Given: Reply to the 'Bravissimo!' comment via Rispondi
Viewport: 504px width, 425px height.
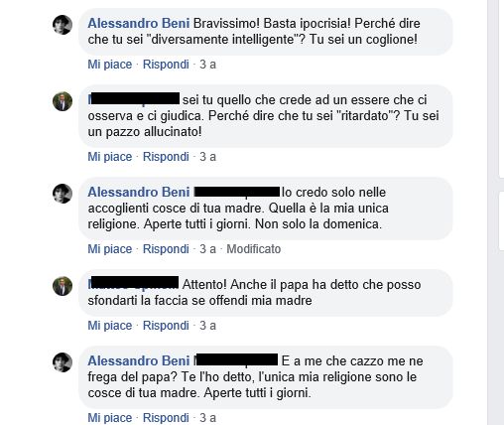Looking at the screenshot, I should (x=166, y=65).
